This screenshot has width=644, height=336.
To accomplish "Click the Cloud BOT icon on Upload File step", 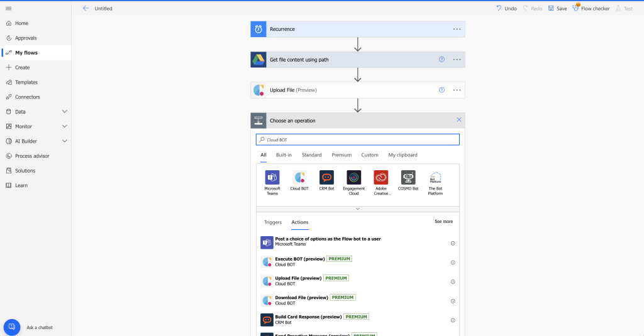I will (258, 90).
